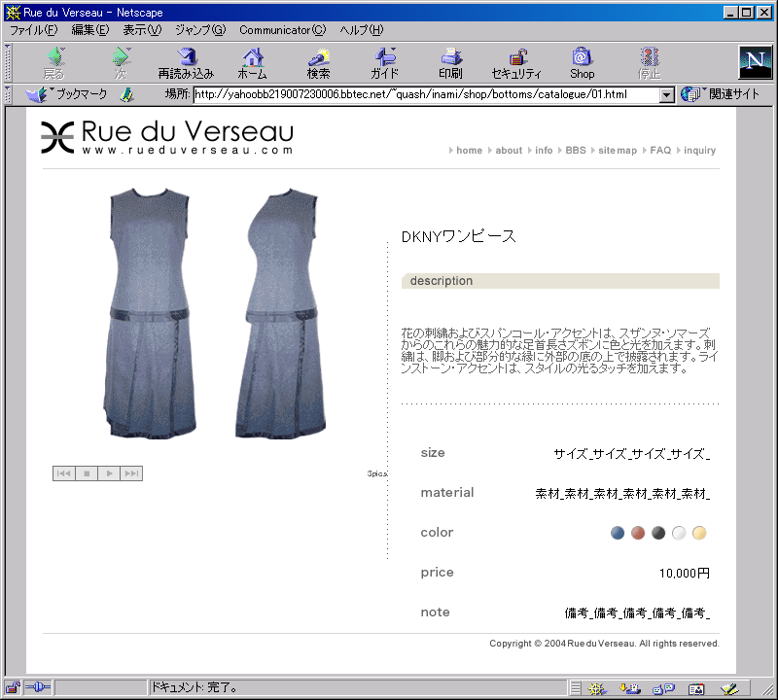The width and height of the screenshot is (778, 700).
Task: Minimize the Netscape window
Action: [x=730, y=13]
